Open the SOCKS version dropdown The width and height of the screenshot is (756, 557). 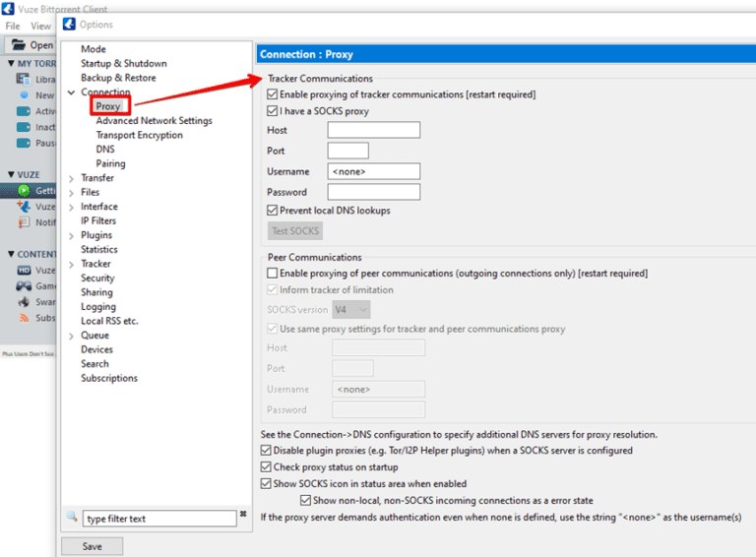350,309
